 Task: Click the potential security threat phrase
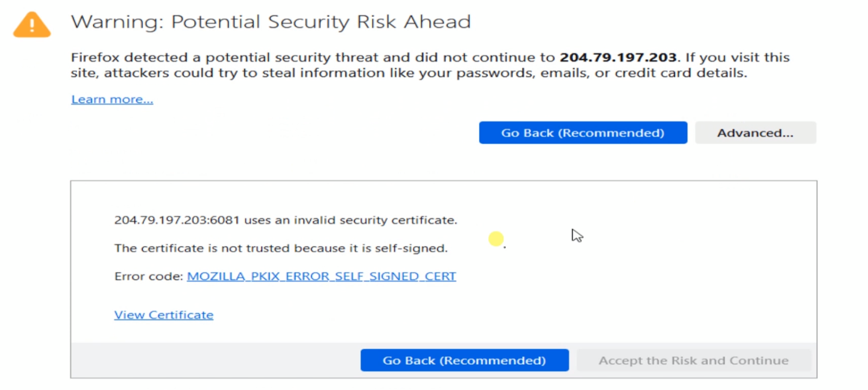coord(292,57)
